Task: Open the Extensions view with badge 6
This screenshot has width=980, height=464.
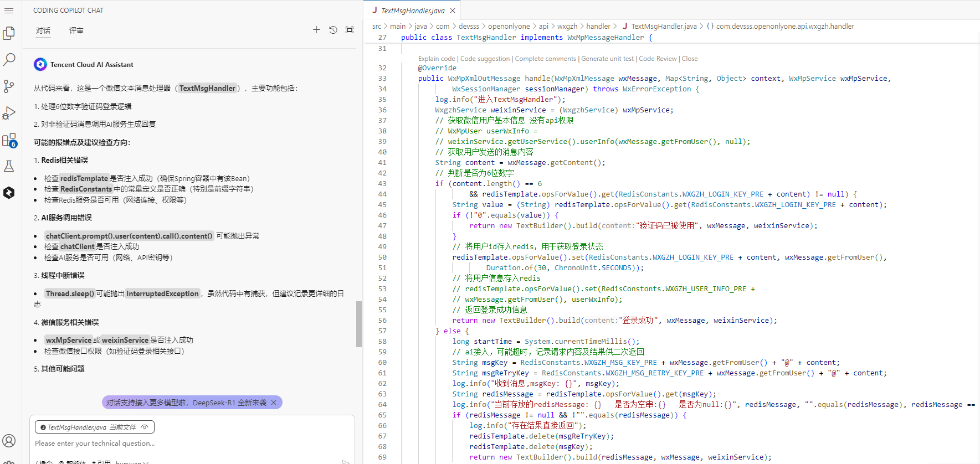Action: tap(9, 140)
